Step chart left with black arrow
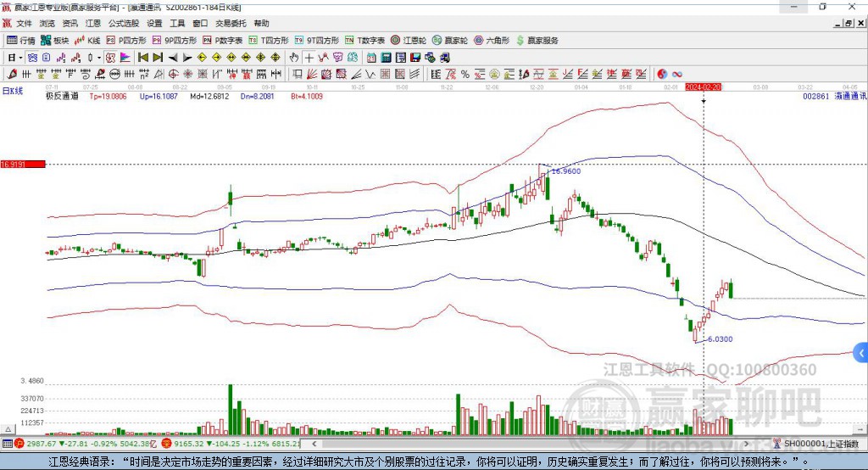Screen dimensions: 868x470 pos(173,58)
